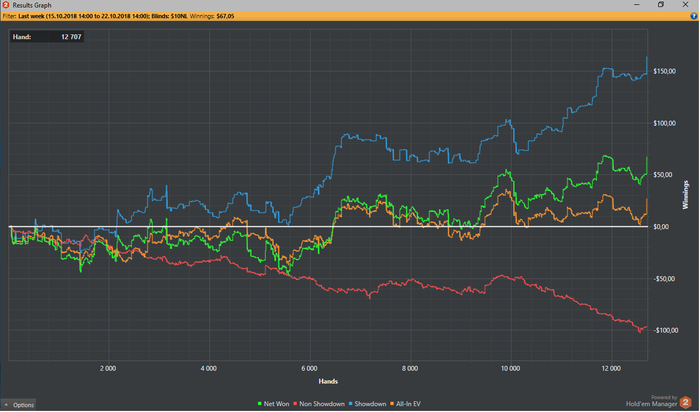Image resolution: width=700 pixels, height=412 pixels.
Task: Click the $50,00 y-axis label
Action: coord(663,175)
